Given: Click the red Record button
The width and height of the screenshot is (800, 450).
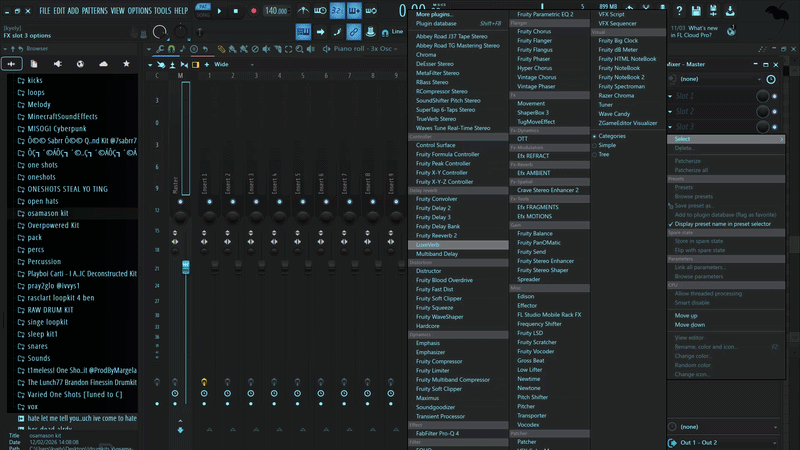Looking at the screenshot, I should coord(253,11).
